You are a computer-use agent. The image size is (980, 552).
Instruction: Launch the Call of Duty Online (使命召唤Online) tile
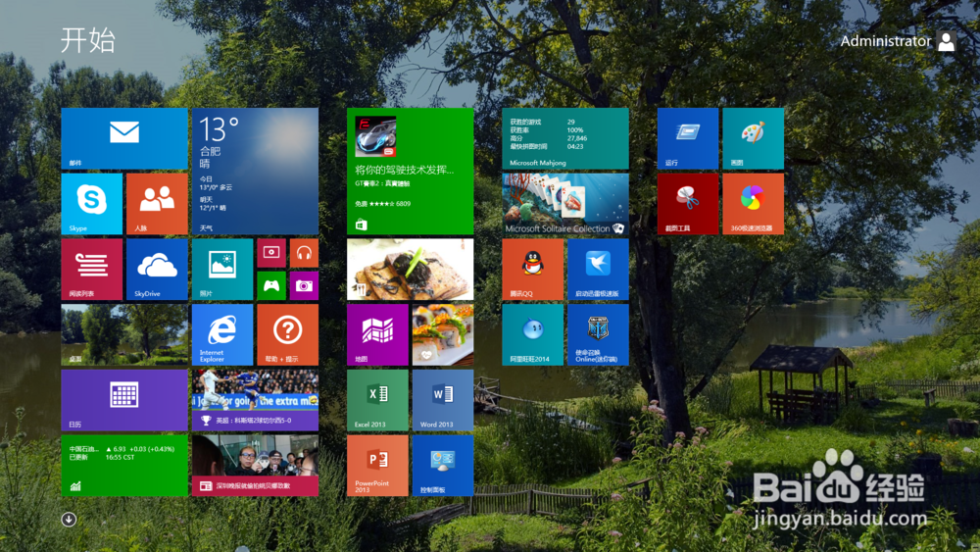tap(598, 334)
